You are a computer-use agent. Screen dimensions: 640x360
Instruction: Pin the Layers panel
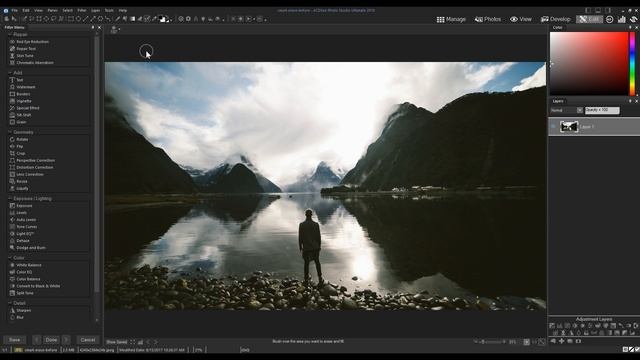[630, 101]
